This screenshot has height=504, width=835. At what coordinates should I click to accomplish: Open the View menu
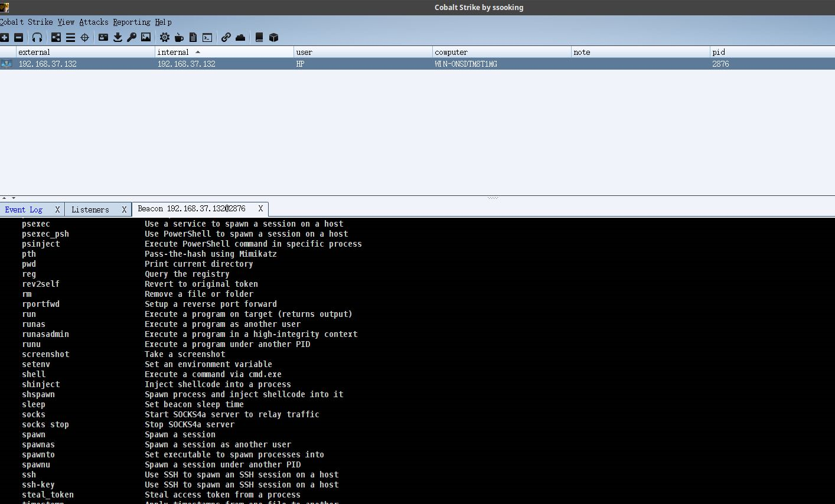(66, 22)
